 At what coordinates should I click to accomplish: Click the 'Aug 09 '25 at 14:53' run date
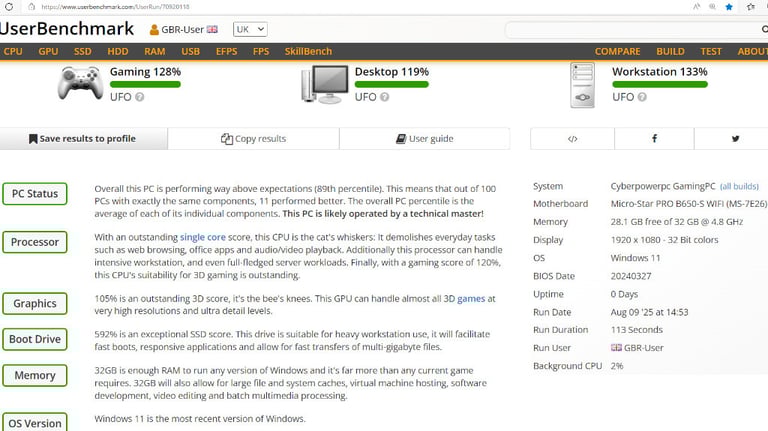[x=649, y=312]
